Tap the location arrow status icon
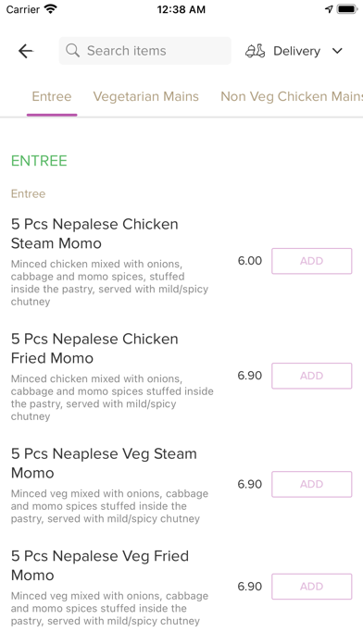 tap(329, 9)
